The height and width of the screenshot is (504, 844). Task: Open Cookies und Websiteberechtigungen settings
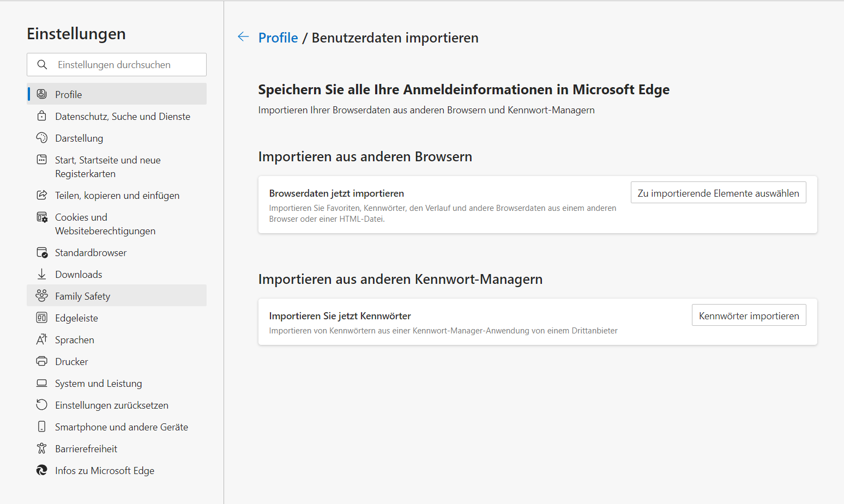click(105, 224)
